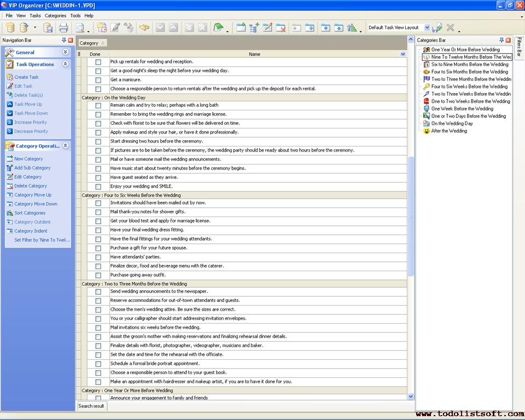
Task: Tick checkbox for 'Purchase going away outfit.'
Action: click(98, 275)
